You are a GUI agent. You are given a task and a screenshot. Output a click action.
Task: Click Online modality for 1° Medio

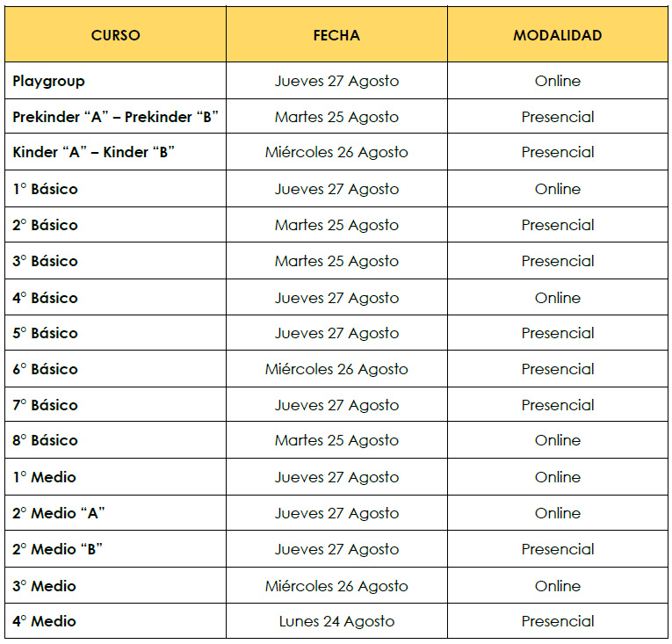pos(558,477)
